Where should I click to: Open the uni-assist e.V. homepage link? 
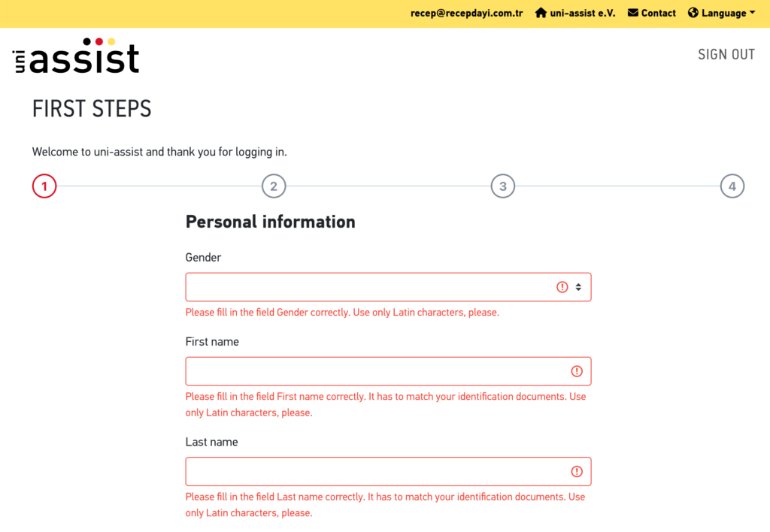[582, 13]
